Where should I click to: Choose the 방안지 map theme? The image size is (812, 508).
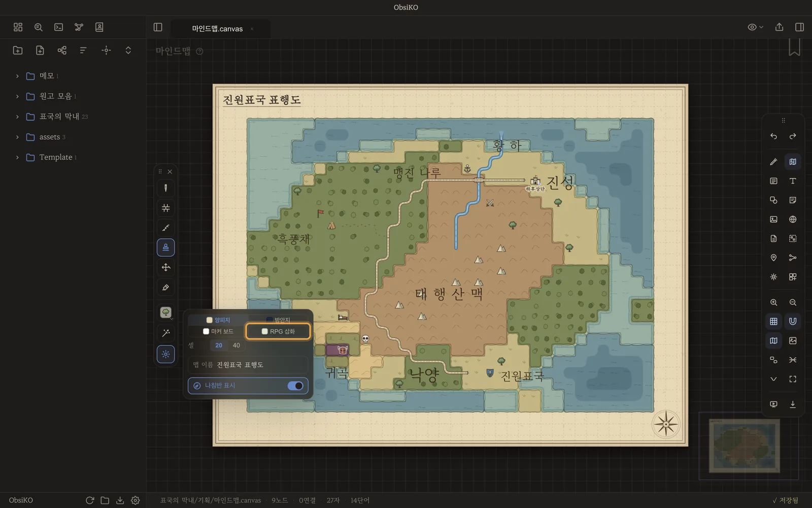point(278,320)
